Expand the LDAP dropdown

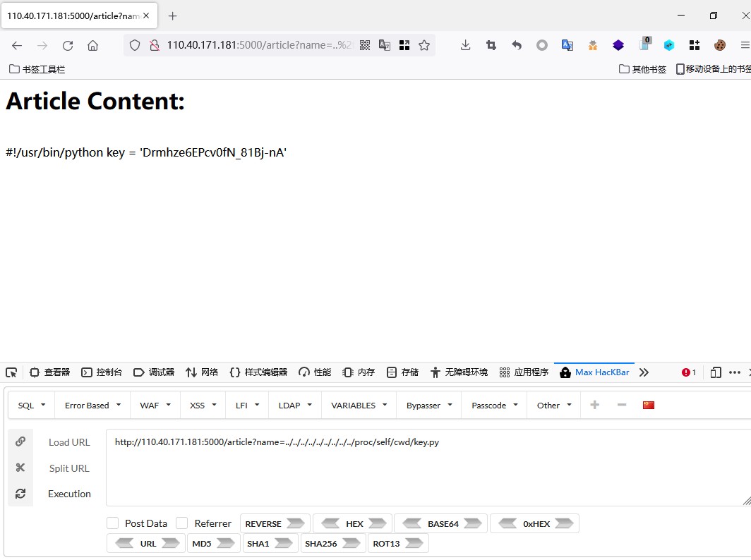[x=295, y=406]
